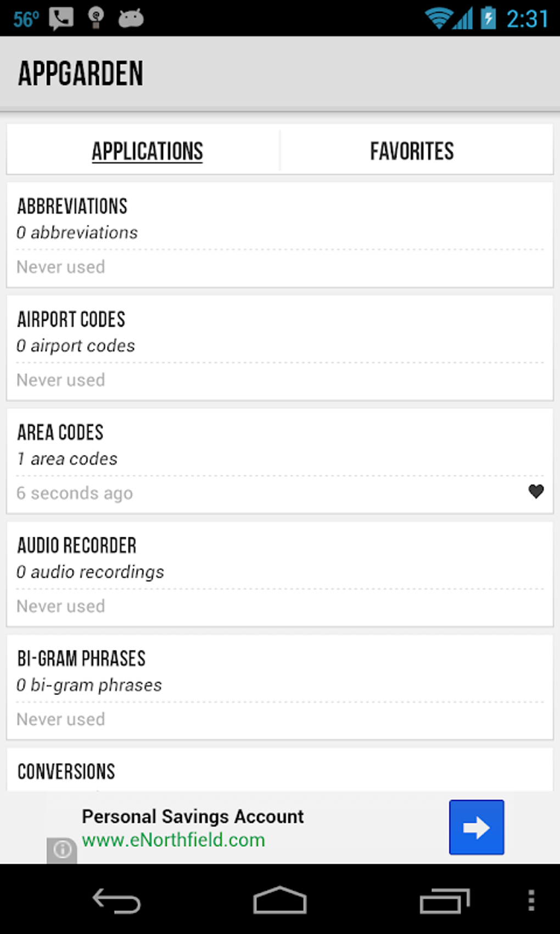Image resolution: width=560 pixels, height=934 pixels.
Task: Open the three-dot overflow menu
Action: (531, 901)
